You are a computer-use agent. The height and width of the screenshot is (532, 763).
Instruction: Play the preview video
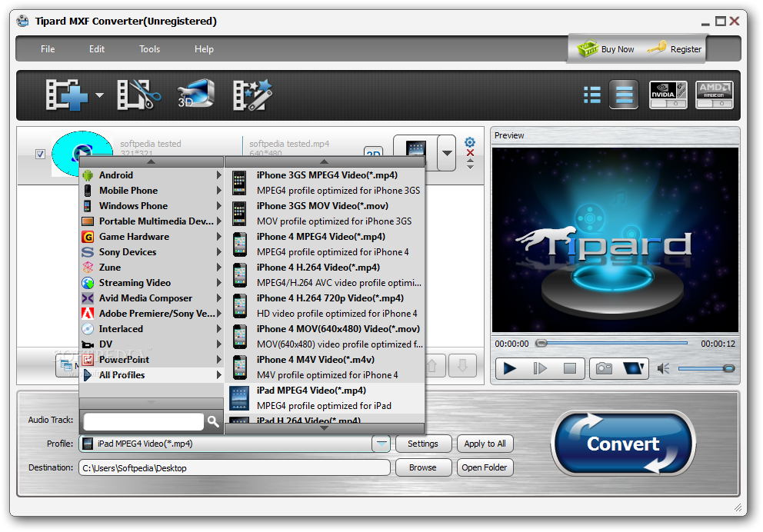click(509, 368)
